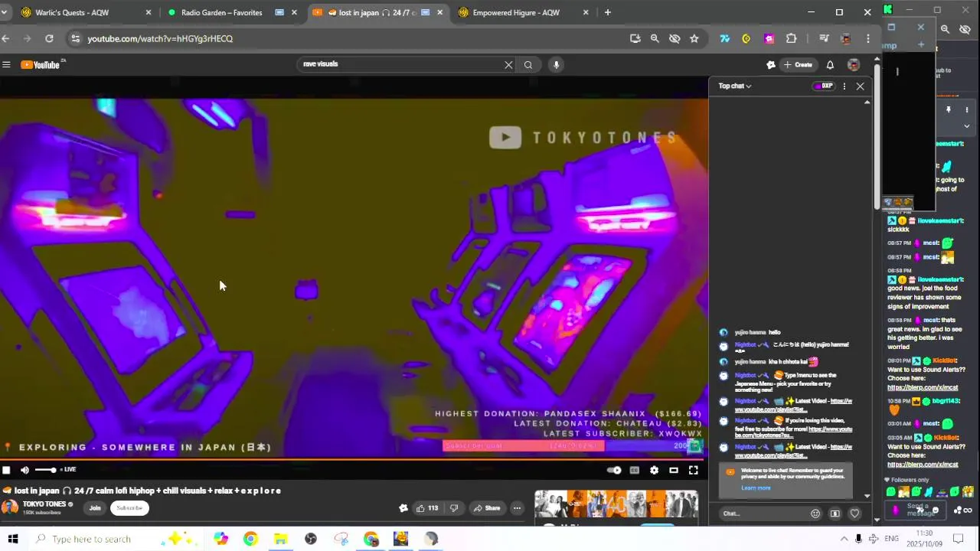Adjust the video volume slider

45,470
